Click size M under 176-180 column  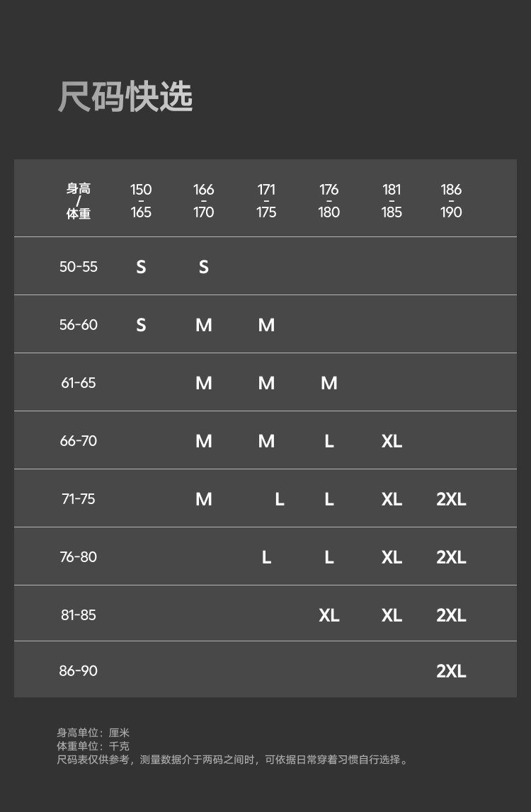pyautogui.click(x=329, y=383)
